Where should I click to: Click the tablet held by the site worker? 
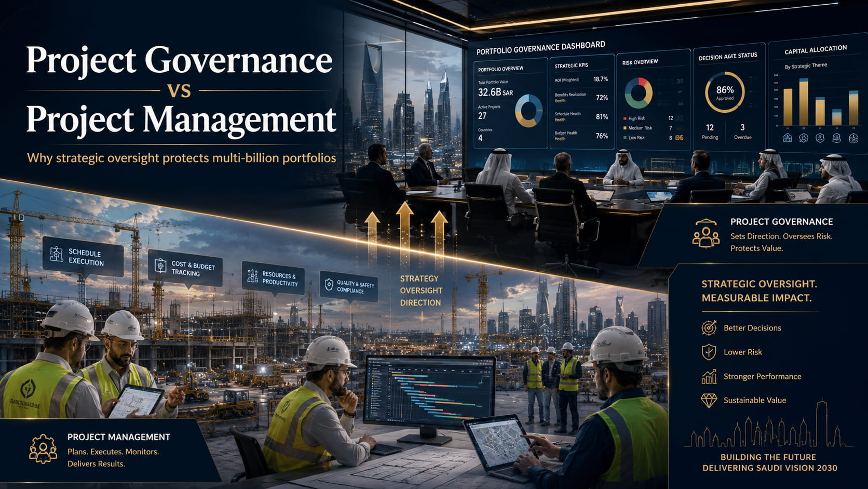click(136, 402)
